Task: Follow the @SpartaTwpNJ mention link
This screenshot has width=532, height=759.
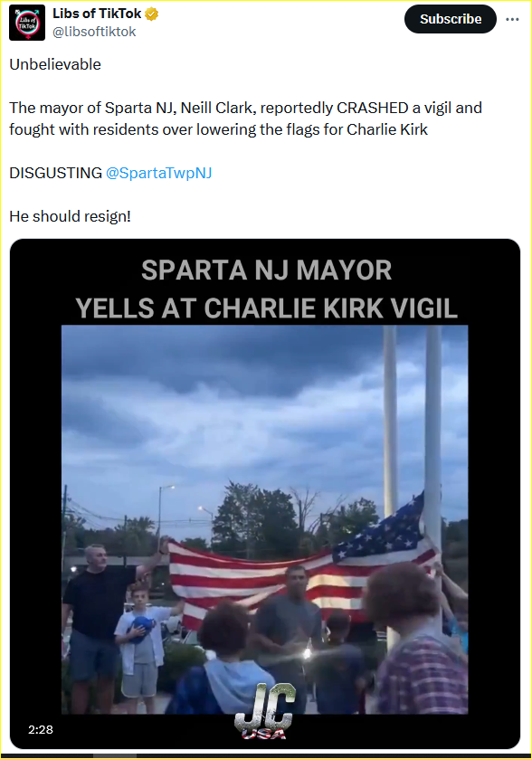Action: pos(158,173)
